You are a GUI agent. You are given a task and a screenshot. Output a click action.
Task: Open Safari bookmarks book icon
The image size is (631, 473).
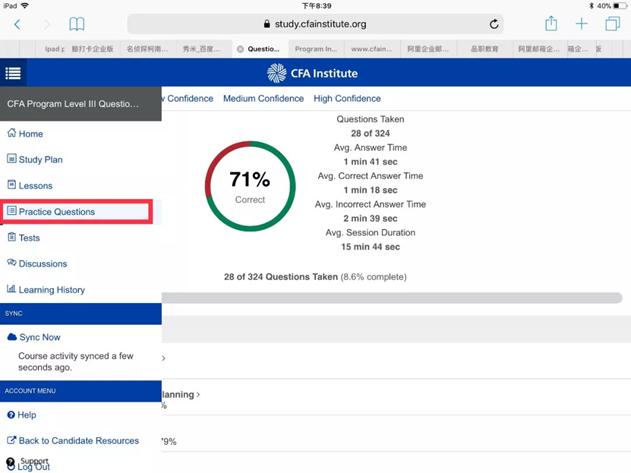coord(76,24)
